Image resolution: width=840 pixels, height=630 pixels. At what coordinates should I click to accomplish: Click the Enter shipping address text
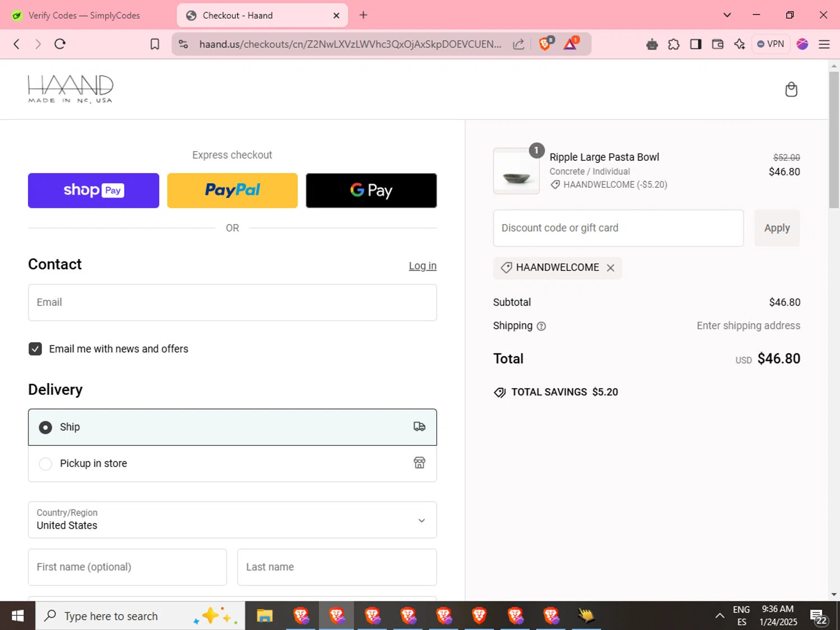click(x=748, y=325)
